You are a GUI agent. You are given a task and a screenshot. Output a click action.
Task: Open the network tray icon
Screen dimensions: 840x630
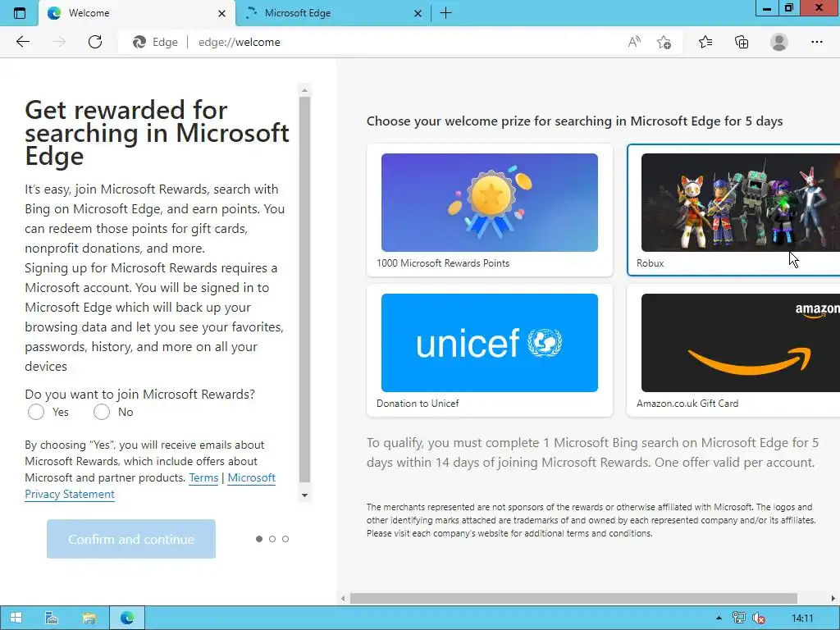click(739, 619)
